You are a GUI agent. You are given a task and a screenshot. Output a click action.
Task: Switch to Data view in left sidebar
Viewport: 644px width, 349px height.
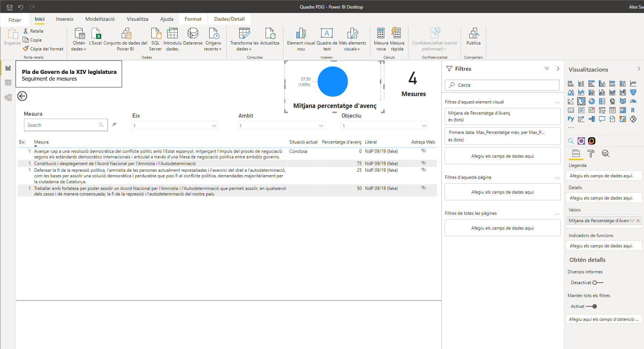point(8,83)
